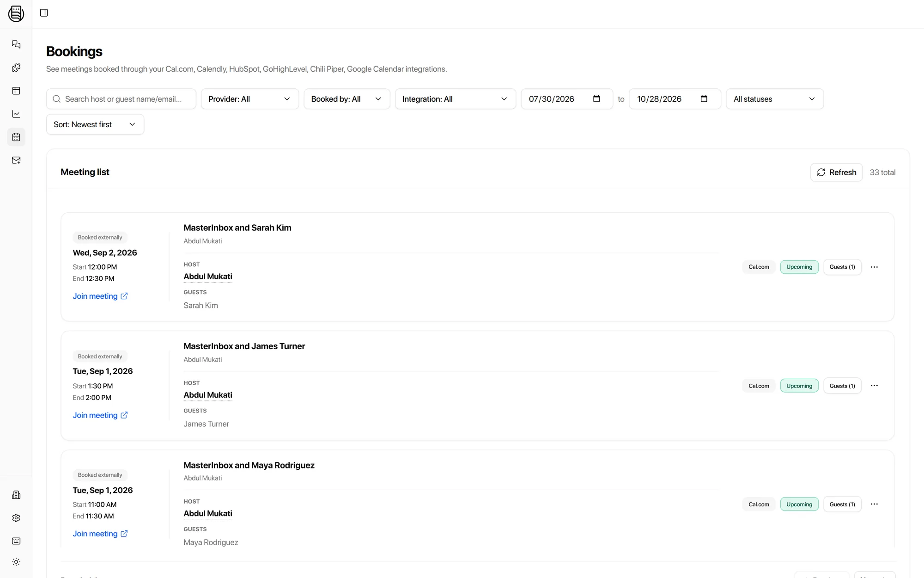The width and height of the screenshot is (924, 578).
Task: Open the settings gear sidebar icon
Action: [16, 518]
